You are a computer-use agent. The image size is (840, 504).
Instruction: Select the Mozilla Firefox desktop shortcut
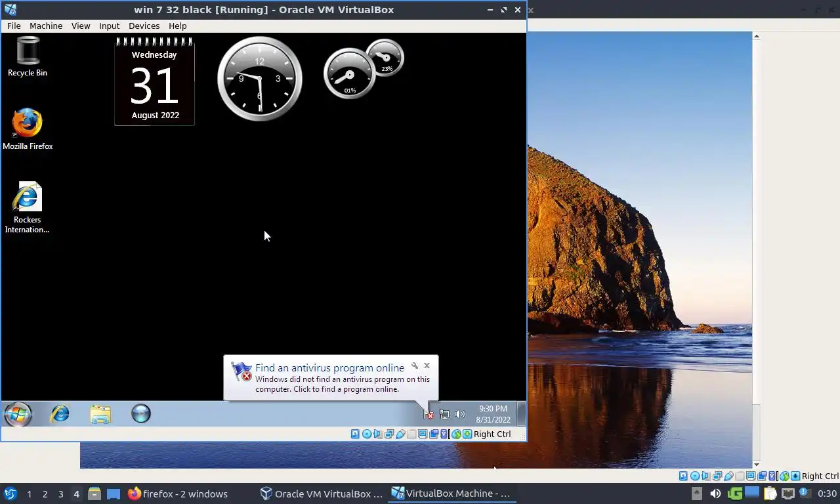(x=28, y=130)
